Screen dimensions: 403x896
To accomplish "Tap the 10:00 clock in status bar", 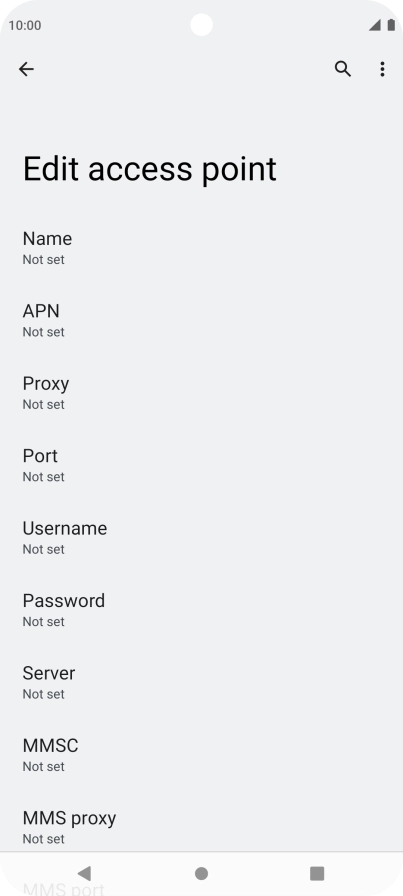I will click(x=25, y=25).
